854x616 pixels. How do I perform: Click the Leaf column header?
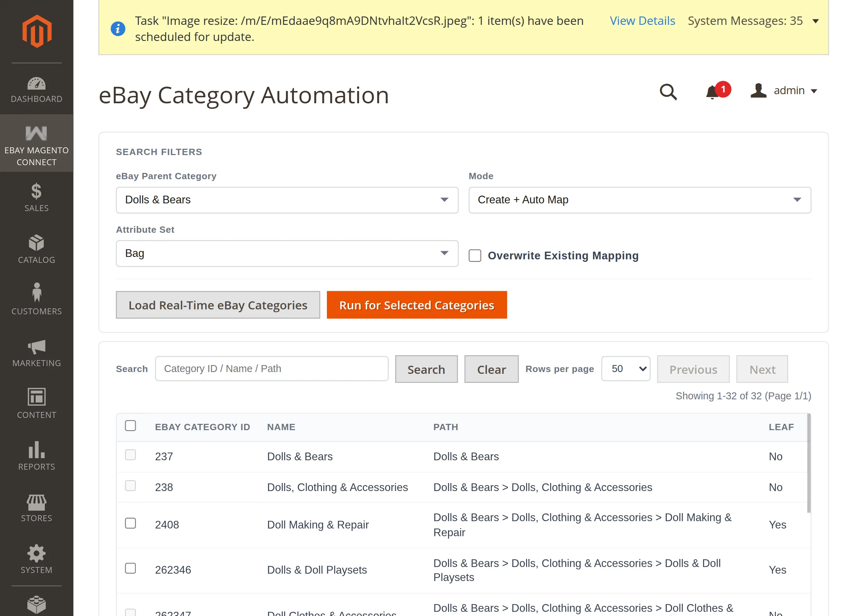point(781,427)
